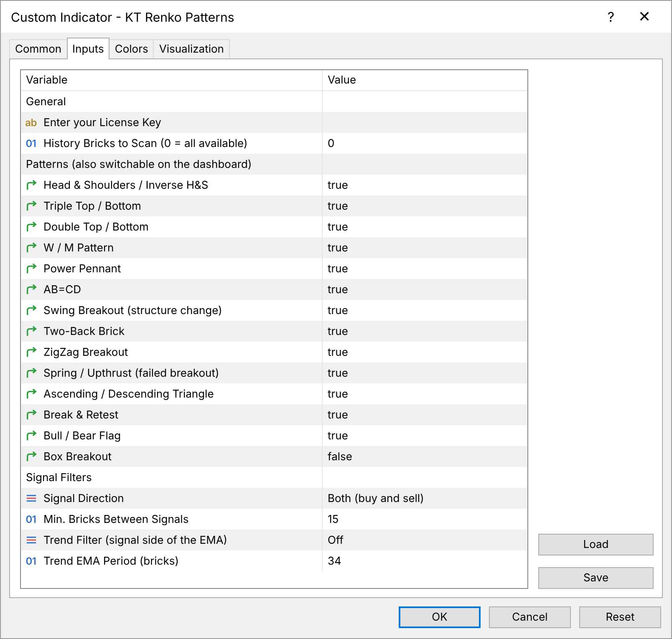Enable Box Breakout by clicking false value
672x639 pixels.
(425, 456)
